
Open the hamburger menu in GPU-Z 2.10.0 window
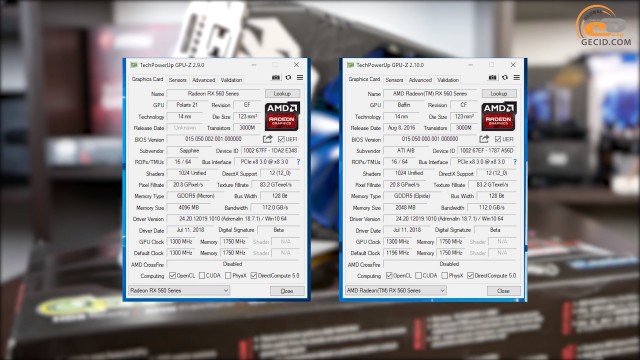click(517, 78)
